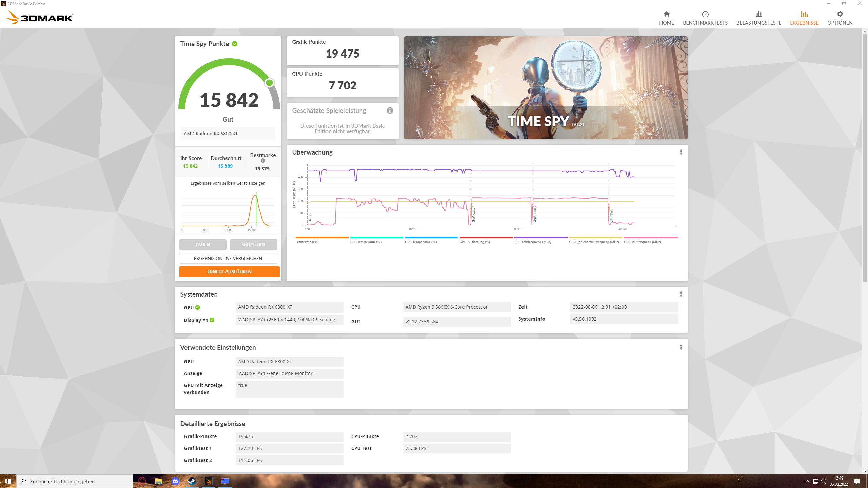868x488 pixels.
Task: Open Überwachung three-dot options menu
Action: pyautogui.click(x=681, y=152)
